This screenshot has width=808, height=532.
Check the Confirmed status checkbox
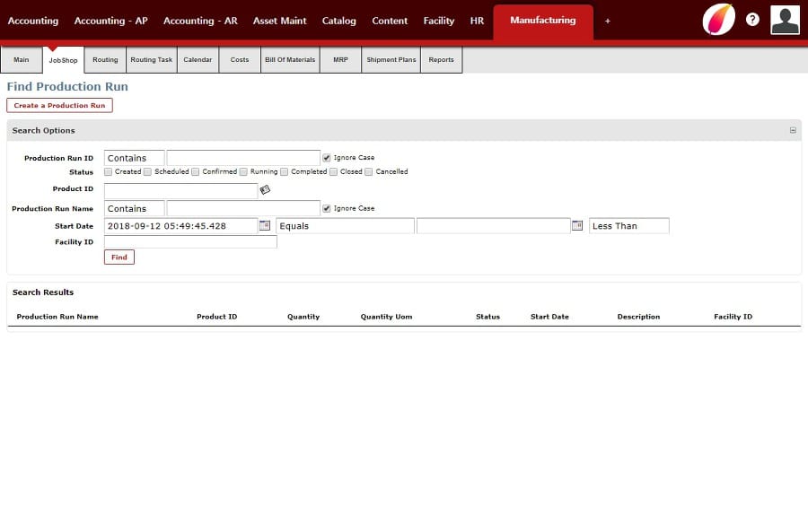(196, 172)
